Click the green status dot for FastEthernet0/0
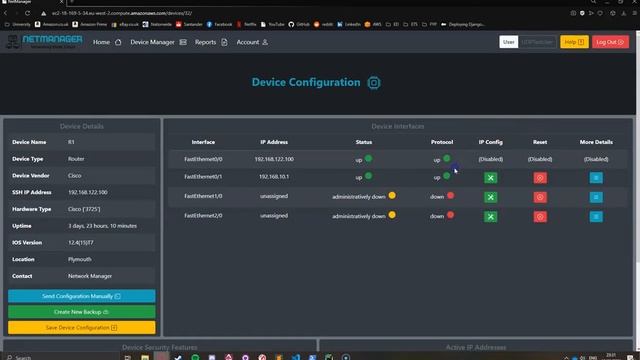This screenshot has width=640, height=360. pyautogui.click(x=368, y=158)
